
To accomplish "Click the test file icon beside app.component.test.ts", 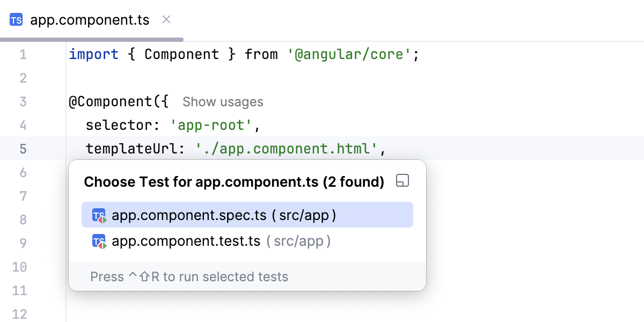I will coord(99,241).
